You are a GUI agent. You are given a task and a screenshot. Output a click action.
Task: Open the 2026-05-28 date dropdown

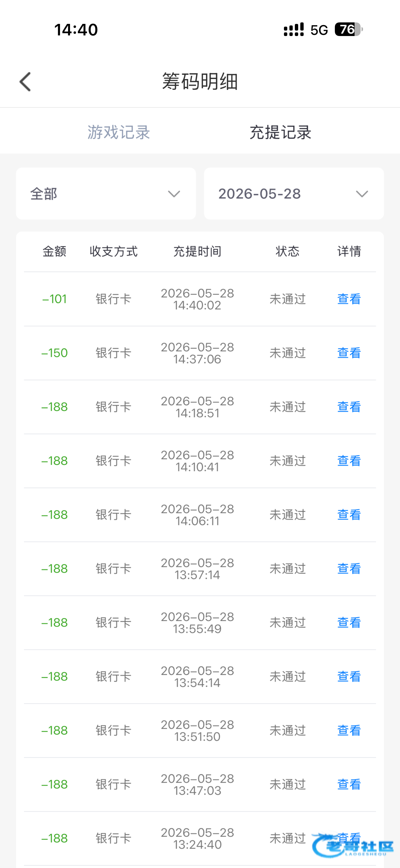[x=294, y=194]
